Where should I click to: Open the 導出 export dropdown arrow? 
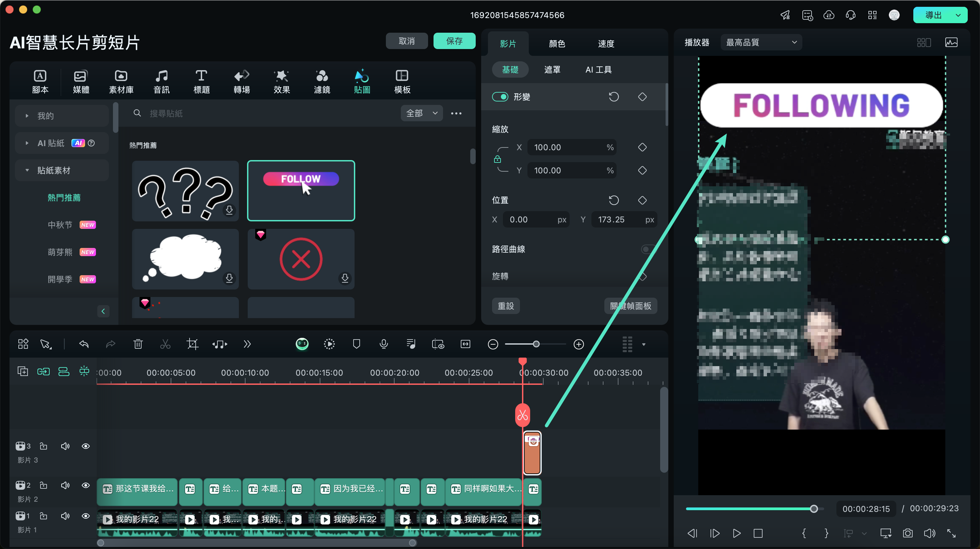958,15
